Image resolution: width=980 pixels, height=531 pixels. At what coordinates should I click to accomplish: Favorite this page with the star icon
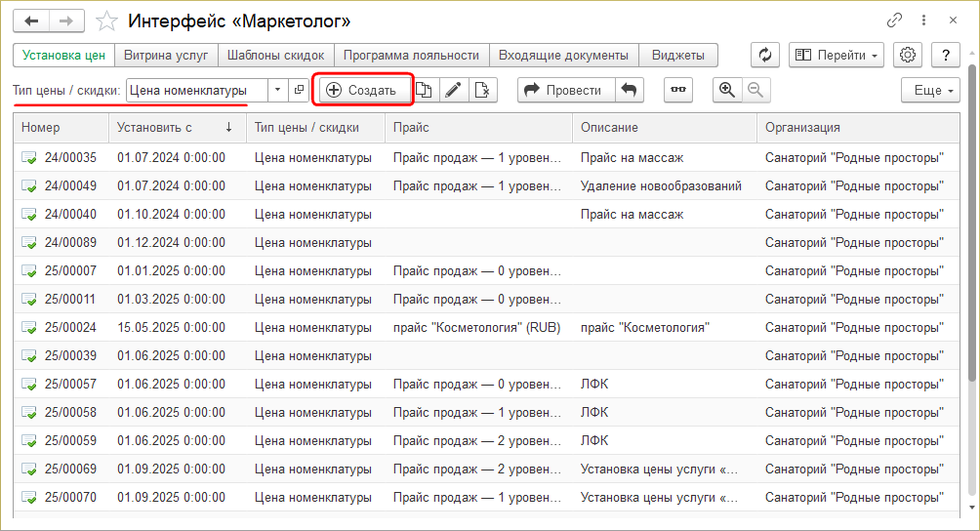tap(109, 20)
